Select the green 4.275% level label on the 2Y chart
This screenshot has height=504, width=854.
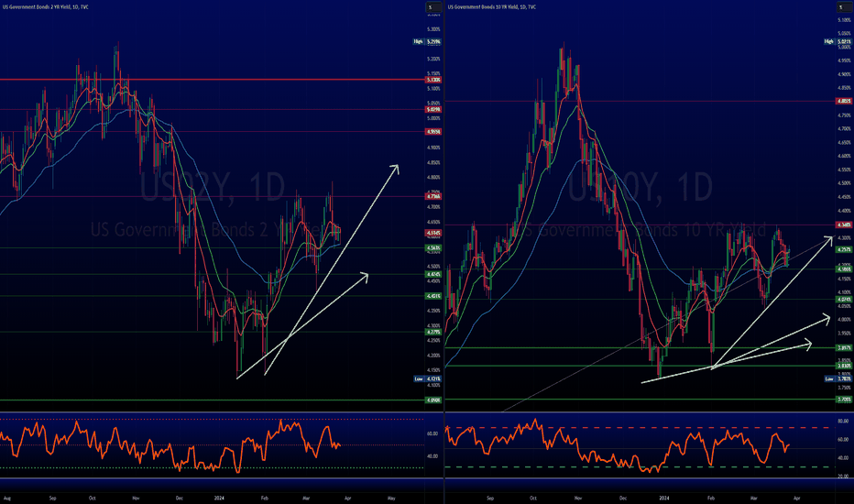[433, 332]
